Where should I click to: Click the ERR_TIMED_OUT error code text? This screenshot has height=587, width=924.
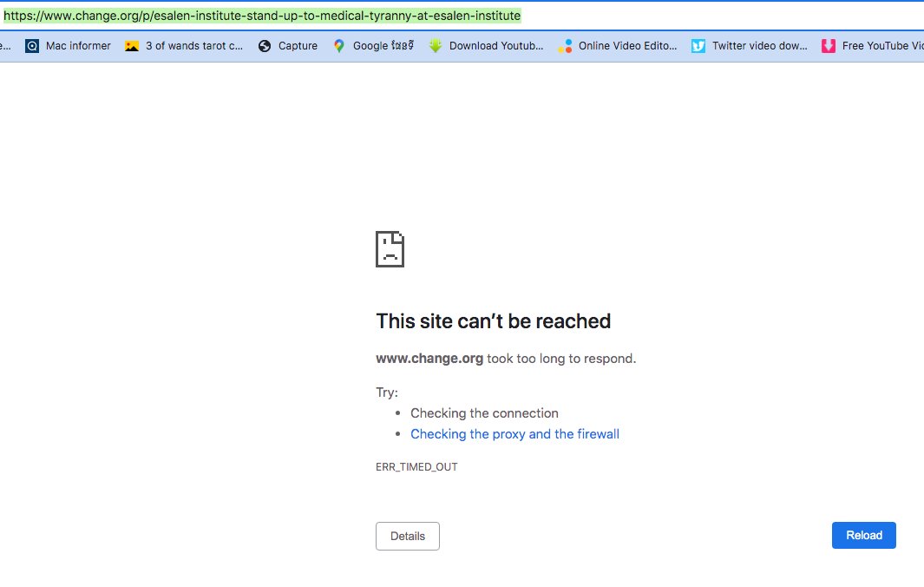(416, 466)
